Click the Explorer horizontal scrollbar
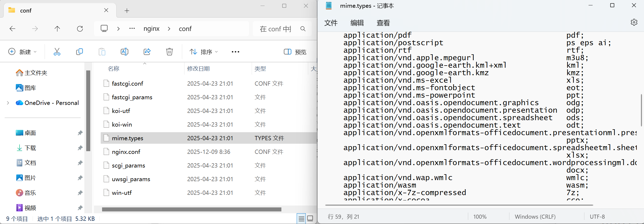The image size is (644, 224). pyautogui.click(x=192, y=209)
